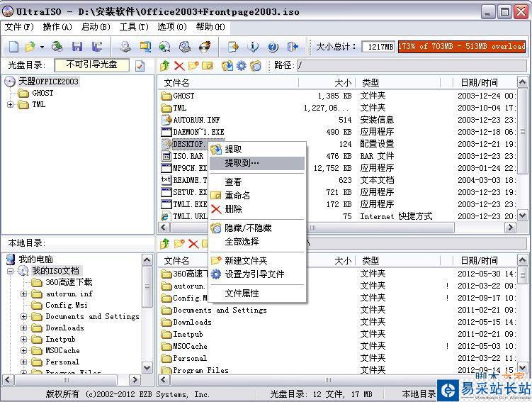Choose 提取到… from context menu
This screenshot has height=402, width=532.
[x=257, y=163]
